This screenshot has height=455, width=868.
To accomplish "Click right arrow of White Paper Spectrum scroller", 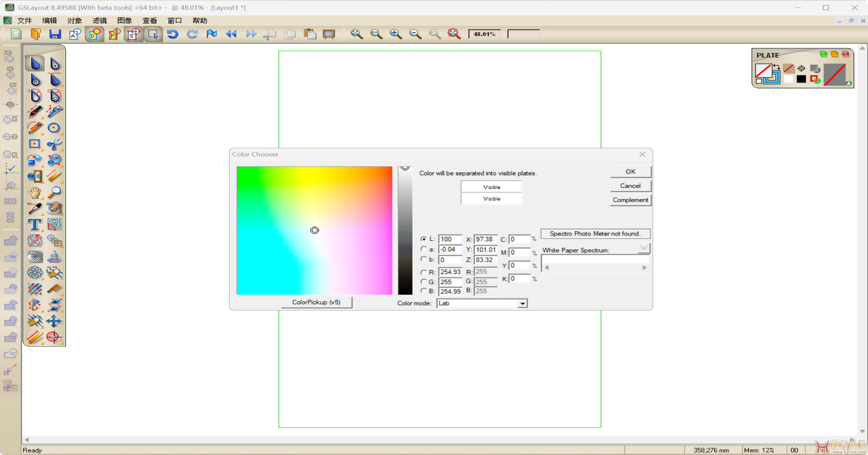I will coord(644,268).
